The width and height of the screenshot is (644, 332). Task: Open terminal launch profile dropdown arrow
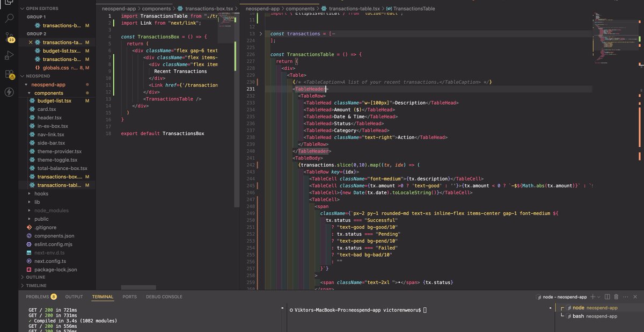pyautogui.click(x=598, y=297)
